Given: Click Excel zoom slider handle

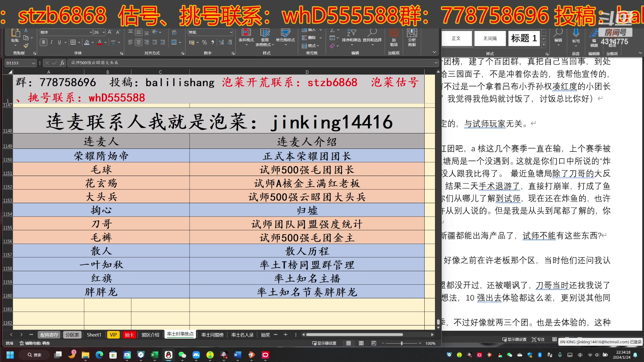Looking at the screenshot, I should 401,343.
